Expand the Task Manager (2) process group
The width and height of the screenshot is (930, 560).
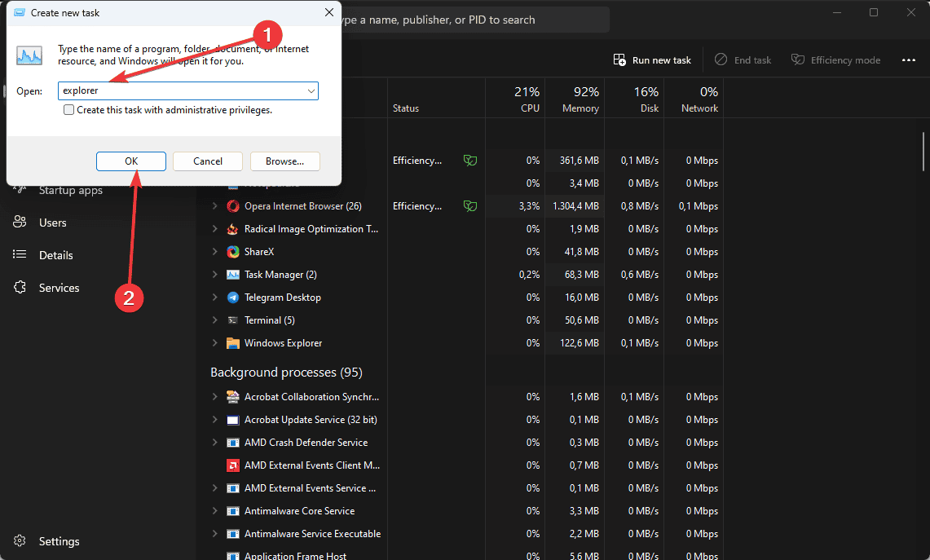(x=214, y=275)
